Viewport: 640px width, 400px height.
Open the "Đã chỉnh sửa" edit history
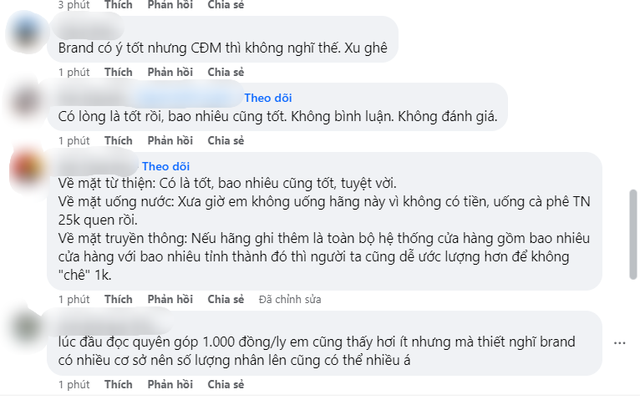[291, 298]
